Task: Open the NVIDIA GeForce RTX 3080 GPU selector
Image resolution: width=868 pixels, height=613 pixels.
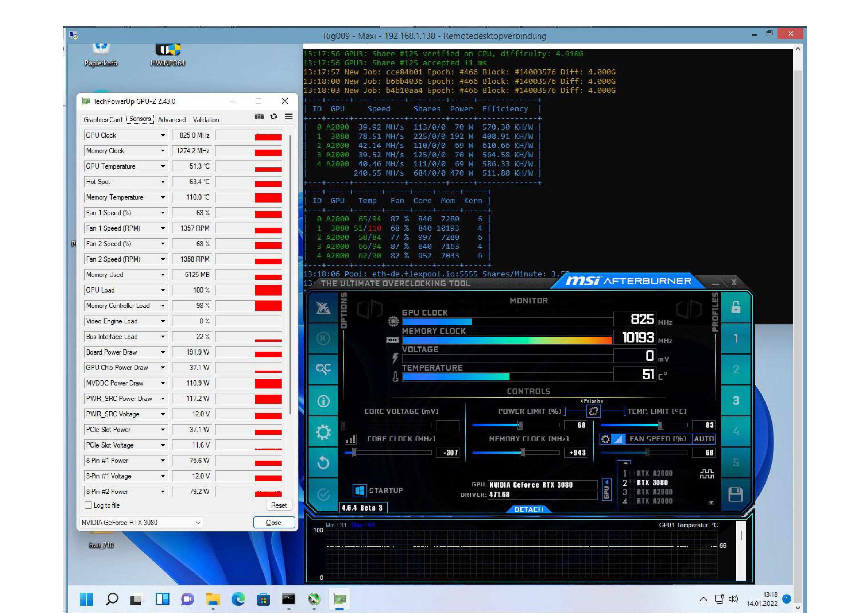Action: 141,522
